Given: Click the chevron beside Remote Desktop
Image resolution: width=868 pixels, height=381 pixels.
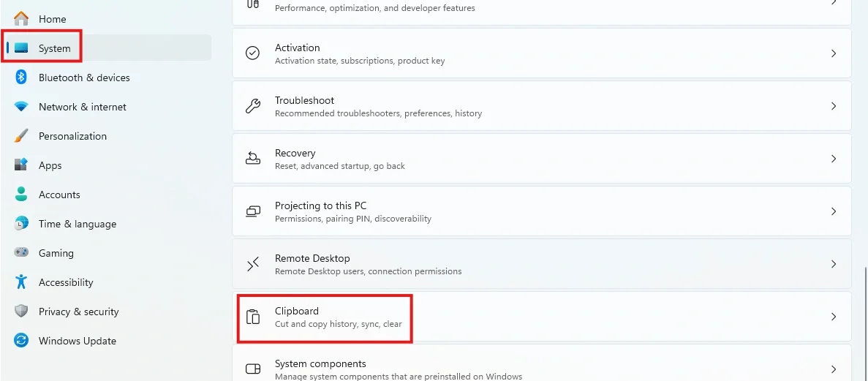Looking at the screenshot, I should [834, 264].
